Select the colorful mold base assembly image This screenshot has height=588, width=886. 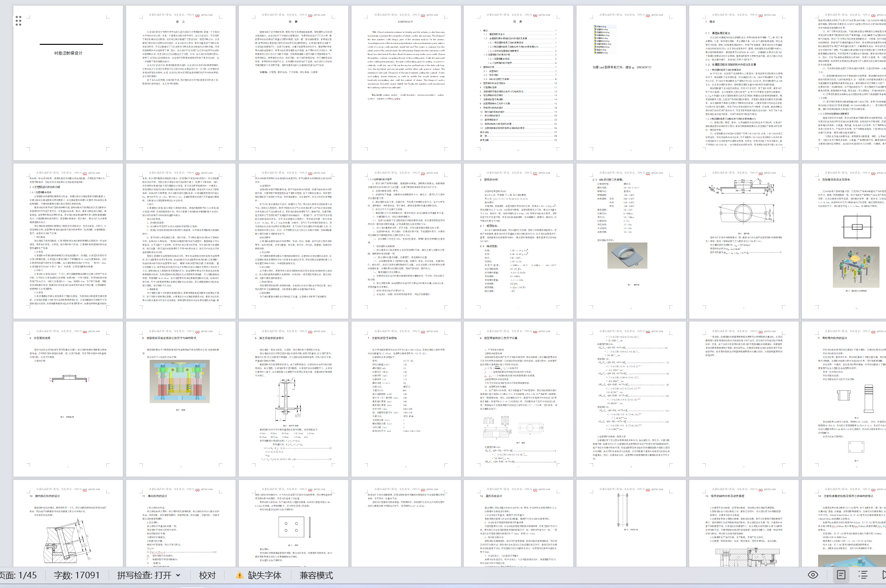click(180, 382)
